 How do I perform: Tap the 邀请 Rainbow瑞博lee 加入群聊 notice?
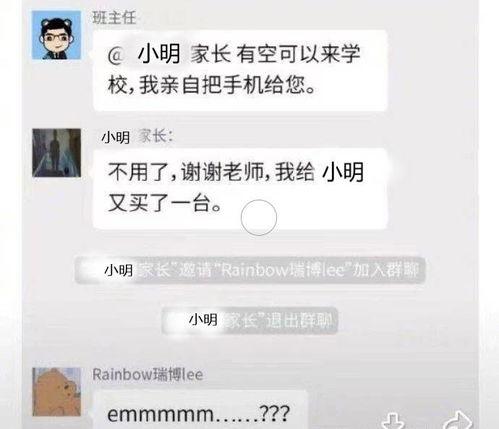(250, 270)
